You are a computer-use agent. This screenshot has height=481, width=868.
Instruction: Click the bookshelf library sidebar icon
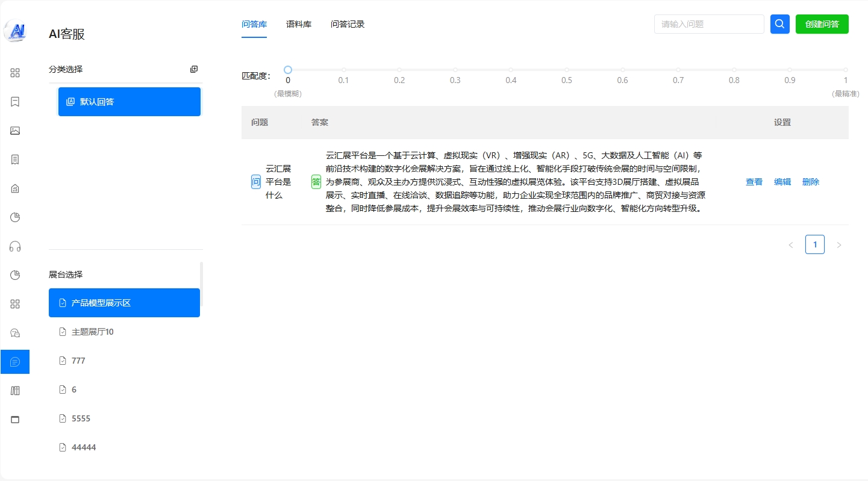click(x=15, y=391)
